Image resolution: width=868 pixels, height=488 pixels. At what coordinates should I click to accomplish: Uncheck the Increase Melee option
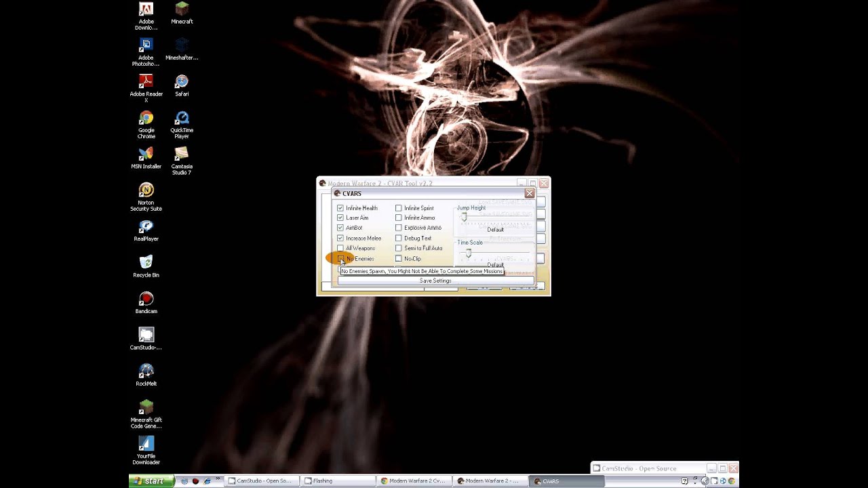[340, 238]
